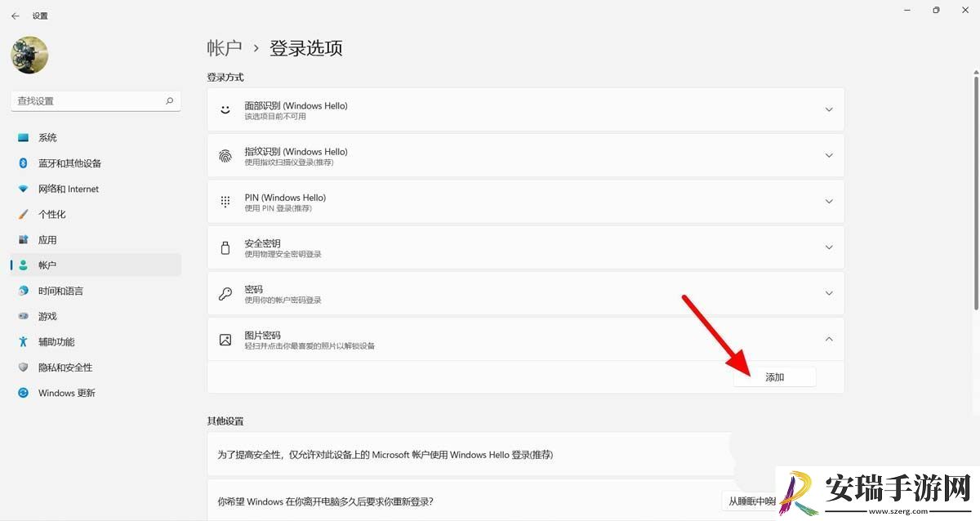Minimize the Settings window
980x521 pixels.
pyautogui.click(x=907, y=10)
